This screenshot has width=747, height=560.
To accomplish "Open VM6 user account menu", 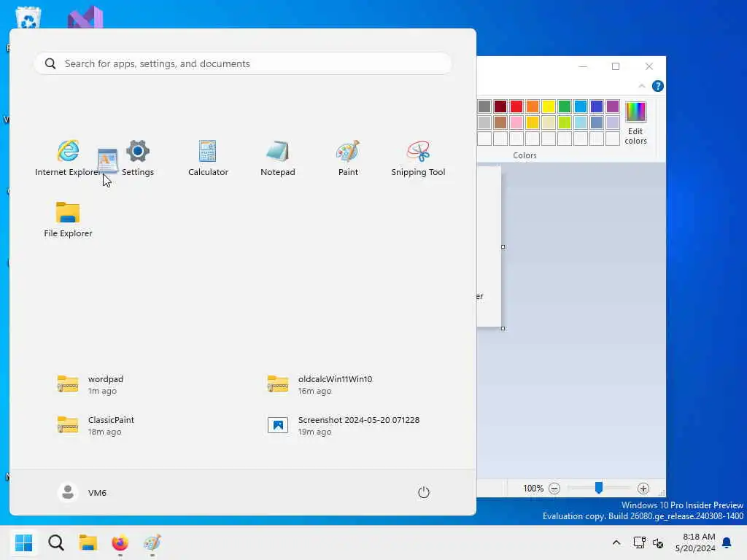I will (x=82, y=492).
